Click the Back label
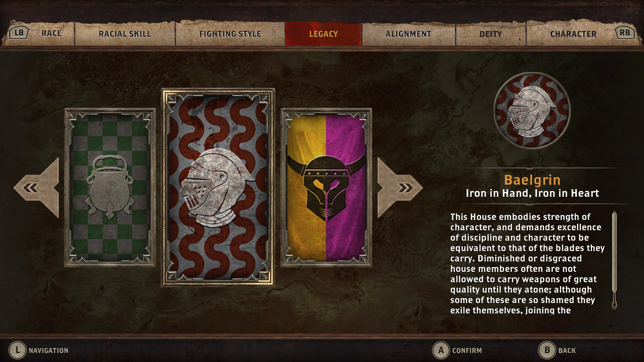Screen dimensions: 644x362 point(567,351)
